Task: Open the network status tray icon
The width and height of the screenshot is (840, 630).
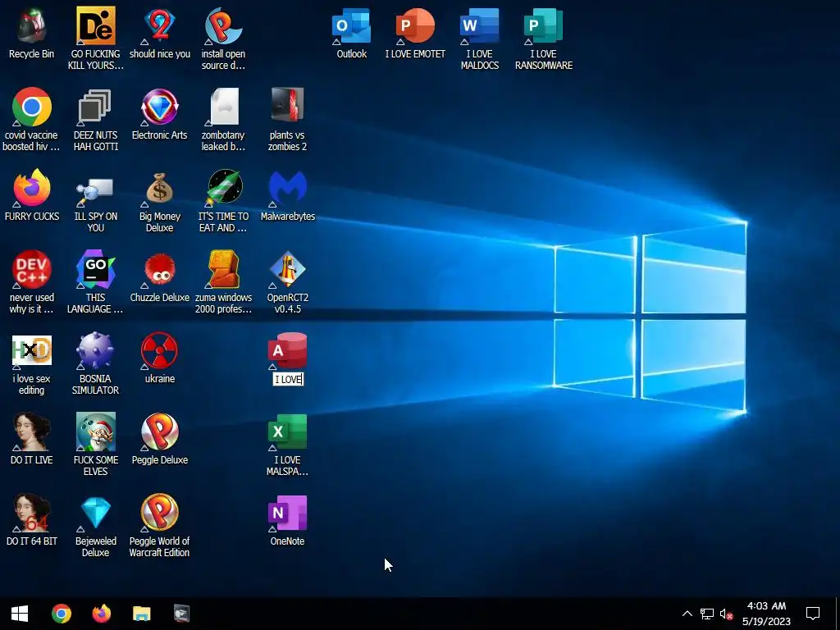Action: [706, 614]
